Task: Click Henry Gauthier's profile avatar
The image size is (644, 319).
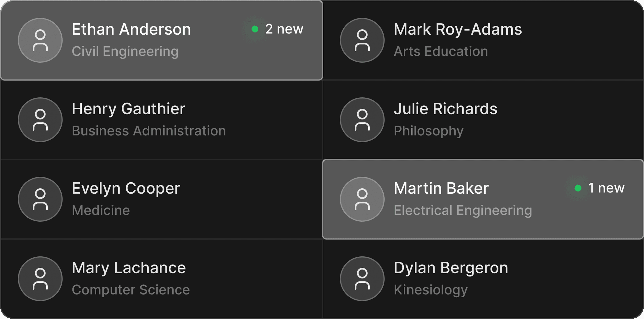Action: coord(40,120)
